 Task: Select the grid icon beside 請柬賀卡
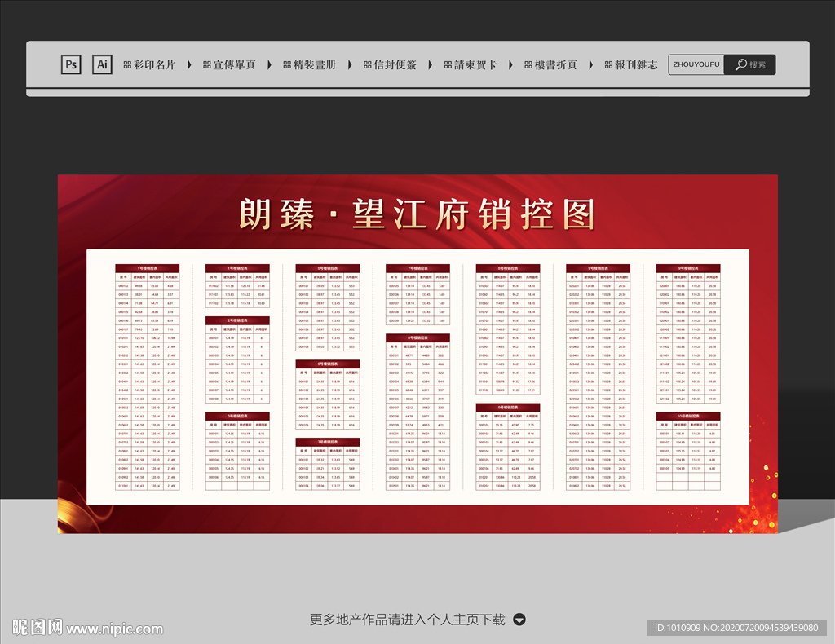pyautogui.click(x=447, y=64)
